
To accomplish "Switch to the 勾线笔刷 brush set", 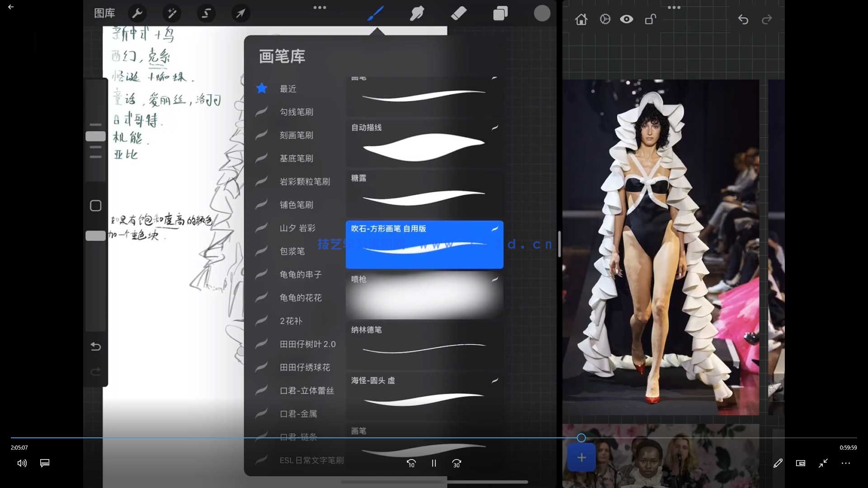I will pyautogui.click(x=297, y=112).
